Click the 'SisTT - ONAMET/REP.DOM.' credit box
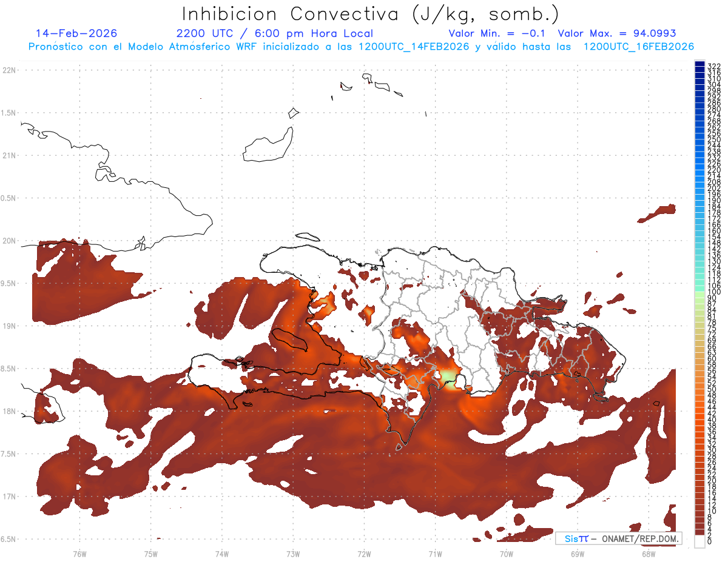728x562 pixels. 619,538
